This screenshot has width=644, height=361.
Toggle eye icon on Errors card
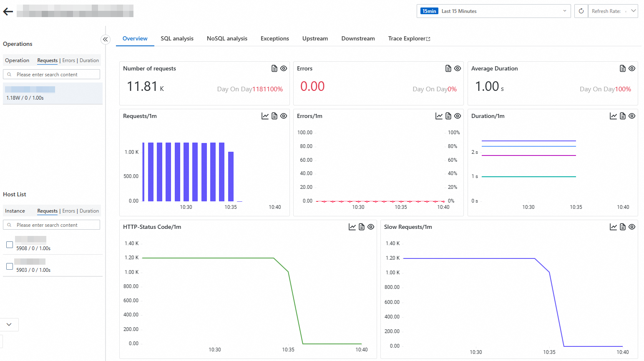(458, 68)
